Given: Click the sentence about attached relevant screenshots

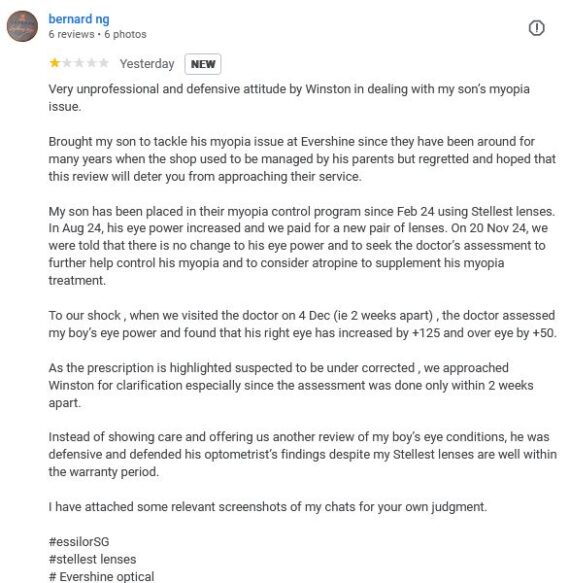Looking at the screenshot, I should 268,506.
